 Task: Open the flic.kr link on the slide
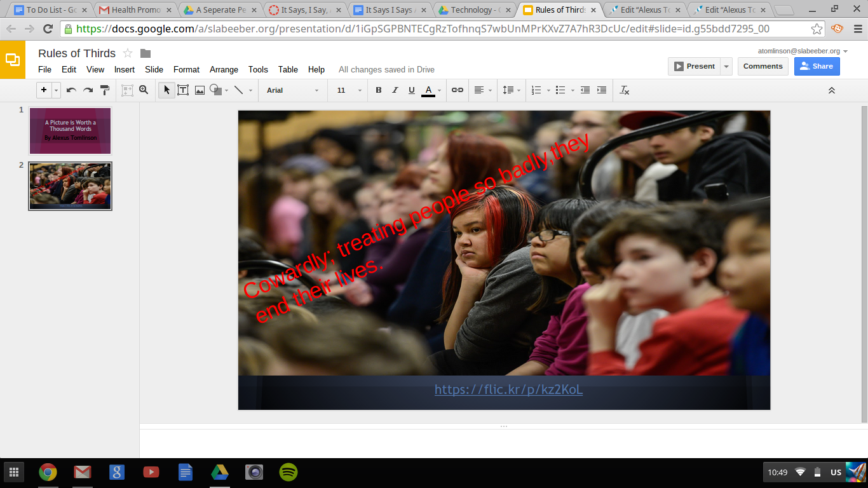tap(508, 390)
